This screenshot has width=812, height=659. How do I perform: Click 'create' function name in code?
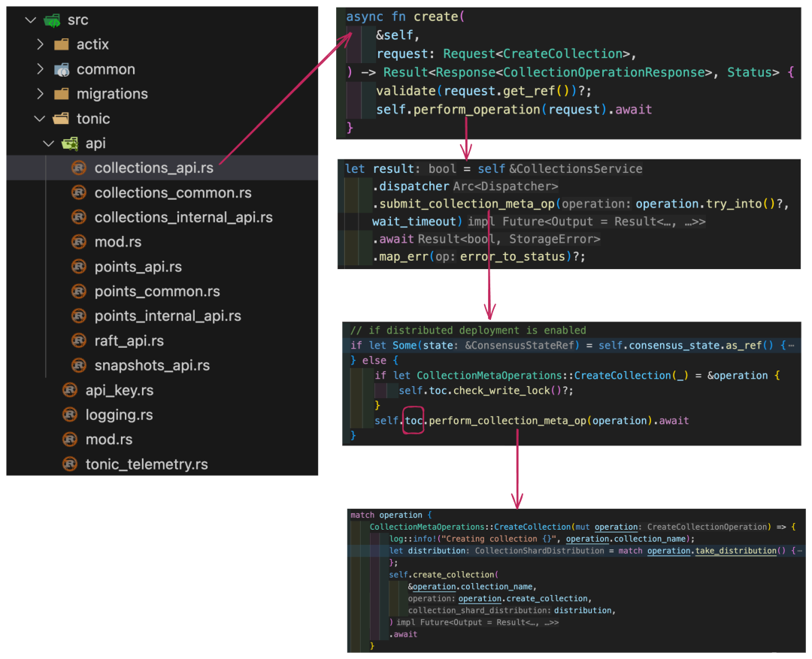click(x=435, y=17)
